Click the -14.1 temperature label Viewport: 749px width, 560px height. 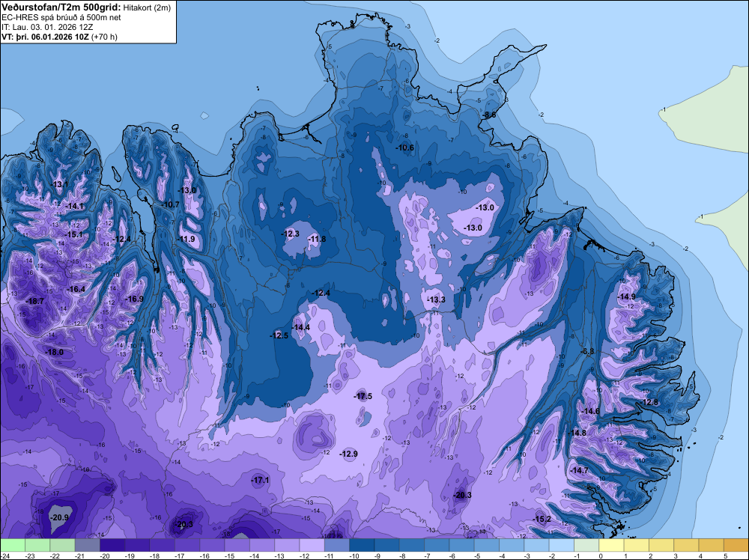tap(74, 206)
